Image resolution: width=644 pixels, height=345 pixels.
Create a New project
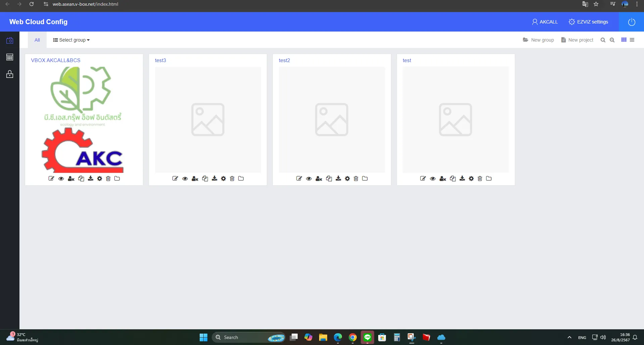(x=577, y=40)
